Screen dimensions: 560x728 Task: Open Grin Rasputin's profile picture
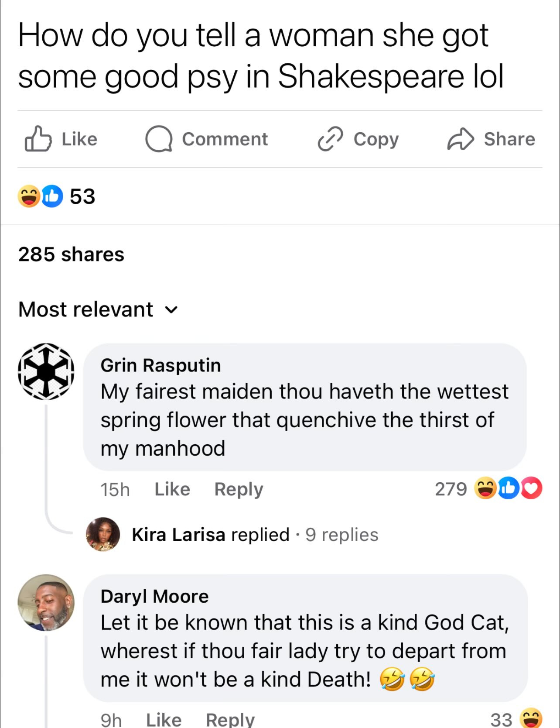coord(46,371)
